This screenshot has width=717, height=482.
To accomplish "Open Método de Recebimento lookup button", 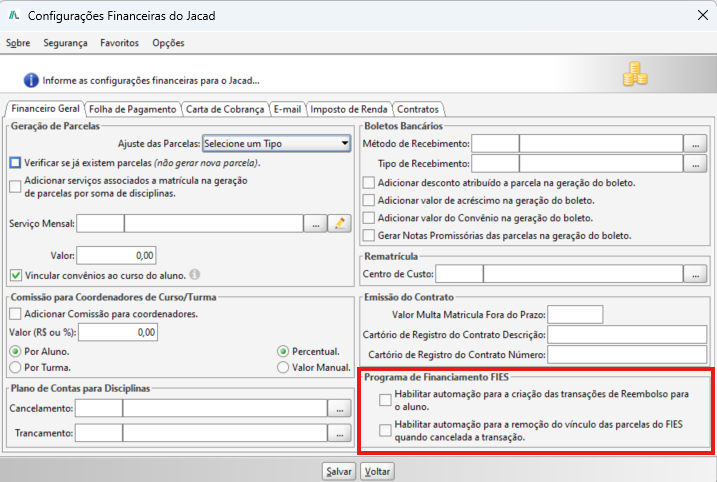I will tap(695, 144).
